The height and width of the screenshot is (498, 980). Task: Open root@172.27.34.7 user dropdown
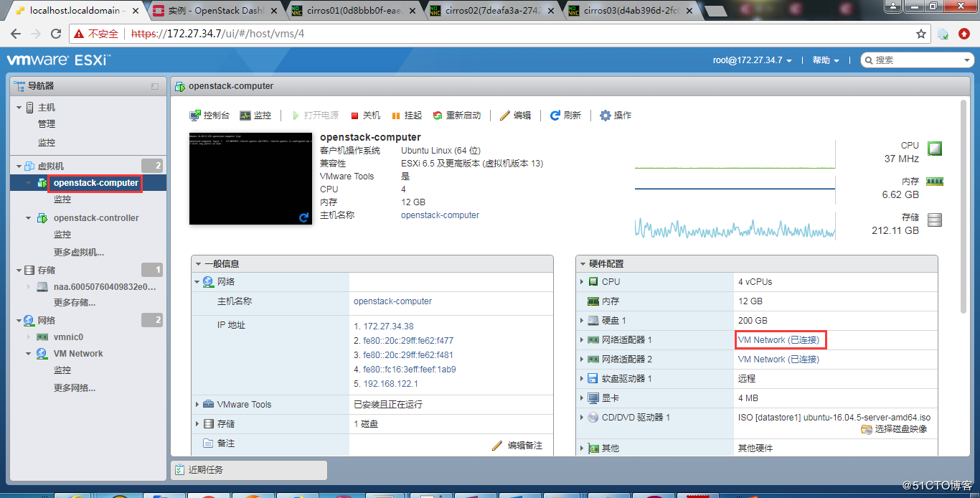pos(752,60)
